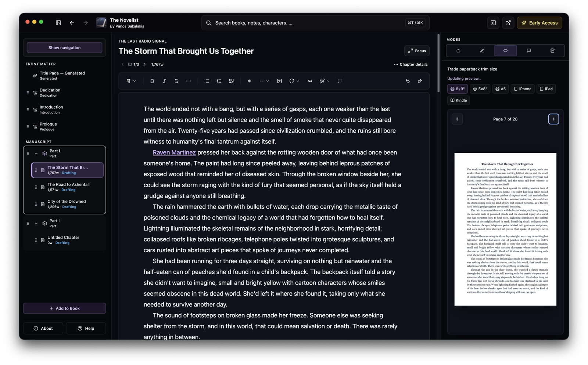Click the Show navigation button
The height and width of the screenshot is (365, 588).
pos(65,48)
